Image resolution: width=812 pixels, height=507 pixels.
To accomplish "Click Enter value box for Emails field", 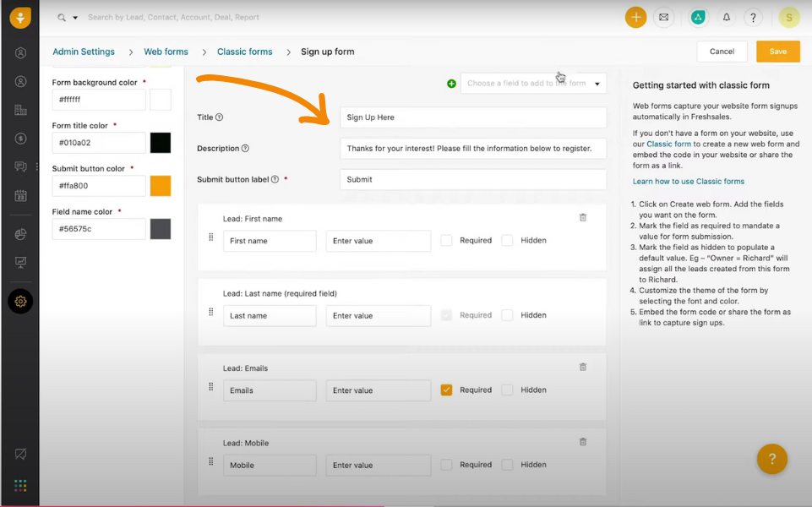I will pyautogui.click(x=379, y=390).
